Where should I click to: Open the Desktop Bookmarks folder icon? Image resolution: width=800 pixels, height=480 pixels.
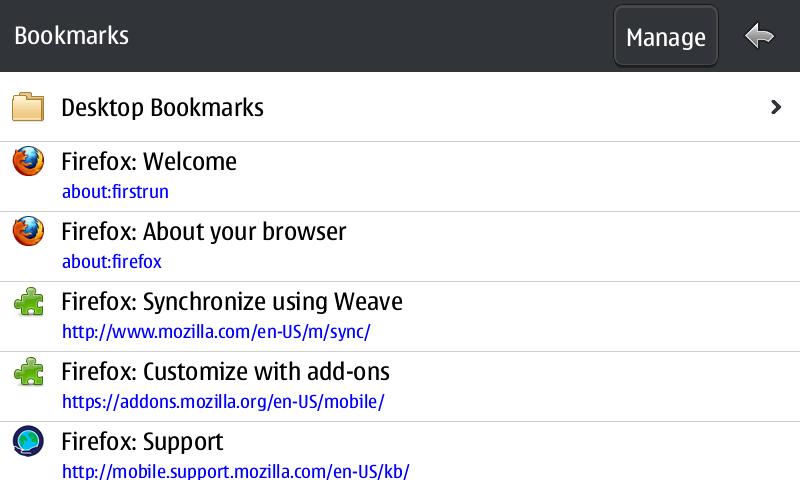click(x=28, y=107)
